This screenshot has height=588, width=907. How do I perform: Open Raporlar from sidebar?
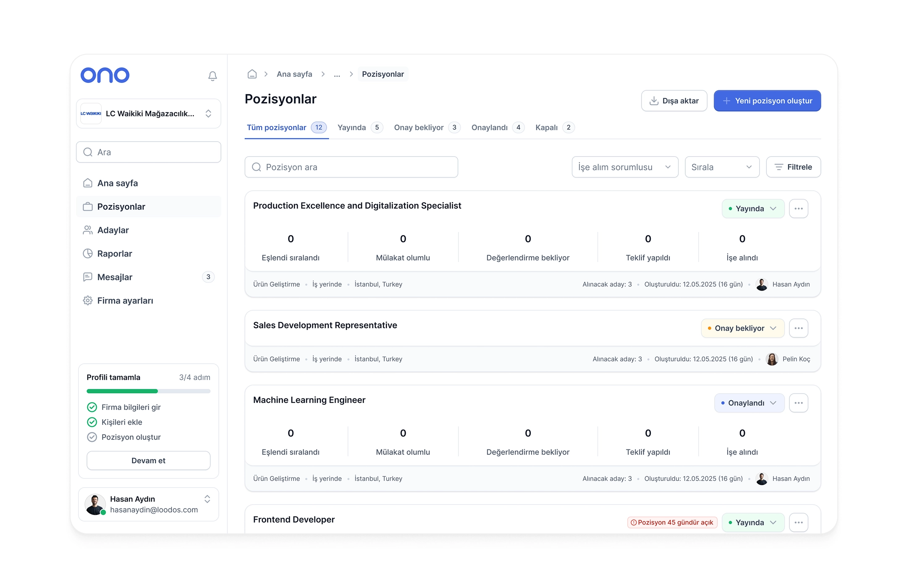114,254
